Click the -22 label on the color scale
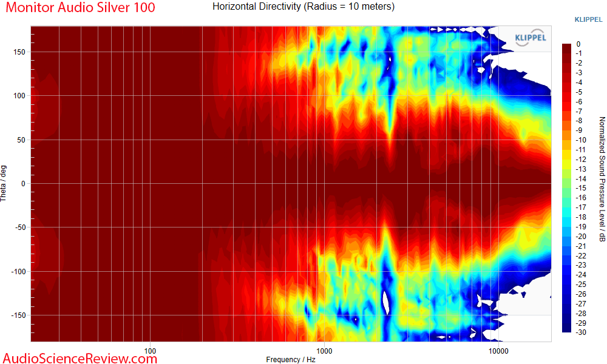The height and width of the screenshot is (364, 607). 580,255
